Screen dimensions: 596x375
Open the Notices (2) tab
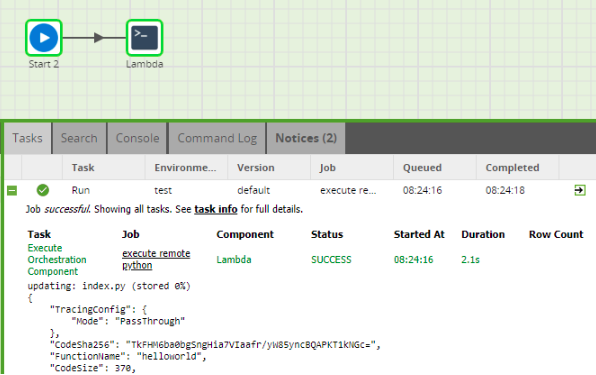coord(306,138)
